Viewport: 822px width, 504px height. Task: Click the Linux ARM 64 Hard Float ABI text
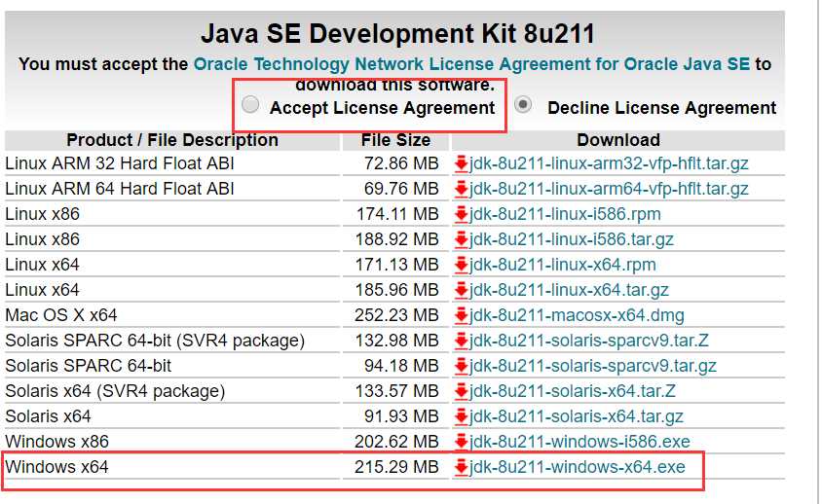[120, 189]
